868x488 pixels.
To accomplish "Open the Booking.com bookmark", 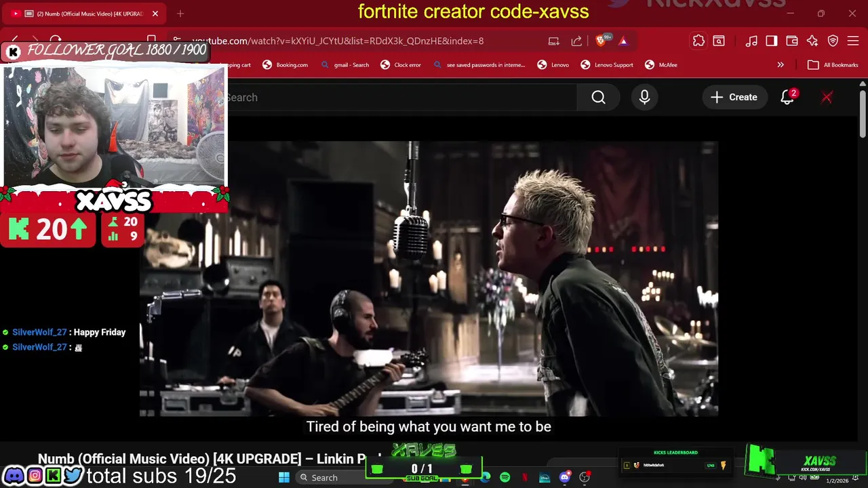I will [x=285, y=65].
